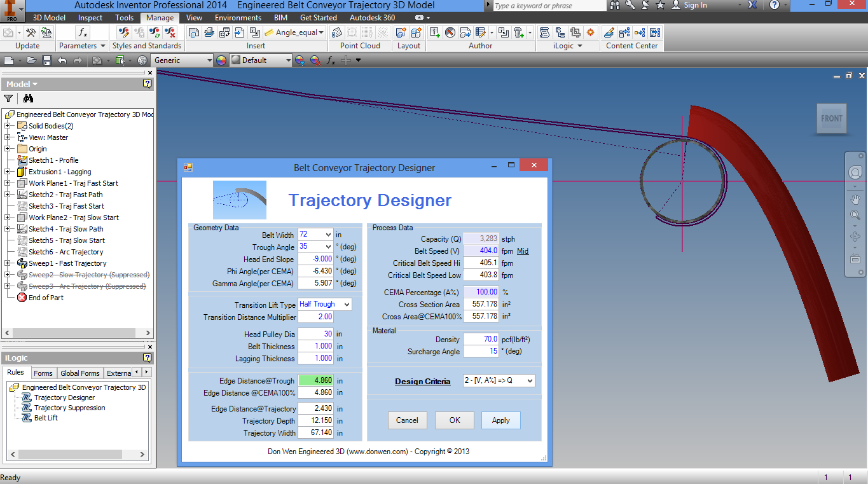Click the Purge styles icon with red X
The width and height of the screenshot is (868, 484).
[170, 32]
